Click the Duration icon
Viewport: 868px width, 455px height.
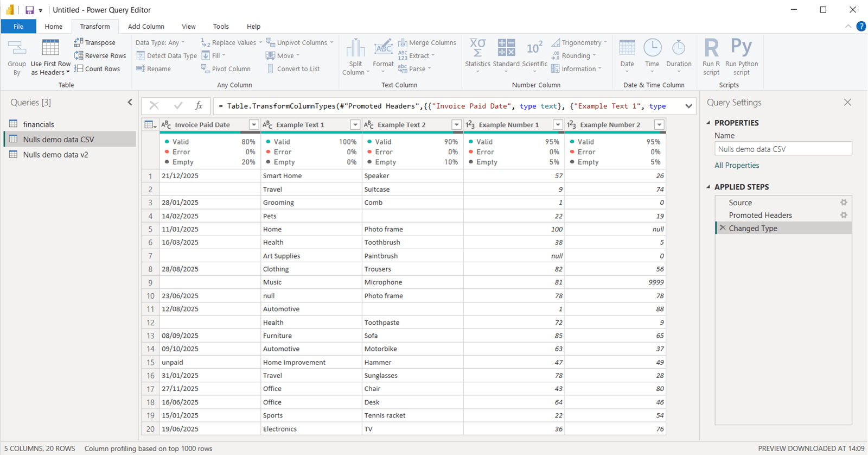[679, 48]
